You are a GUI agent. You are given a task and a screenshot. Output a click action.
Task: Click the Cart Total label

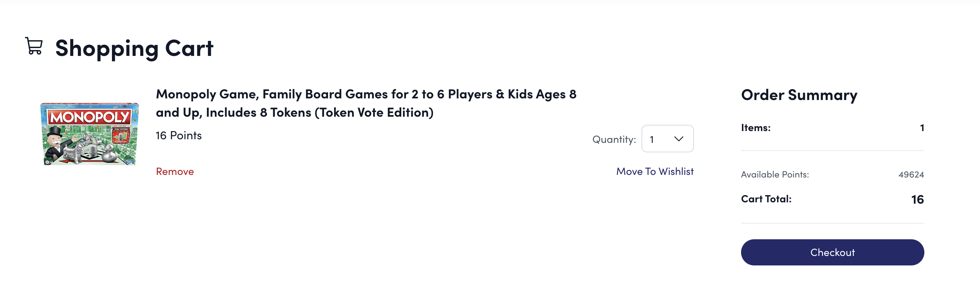click(766, 199)
